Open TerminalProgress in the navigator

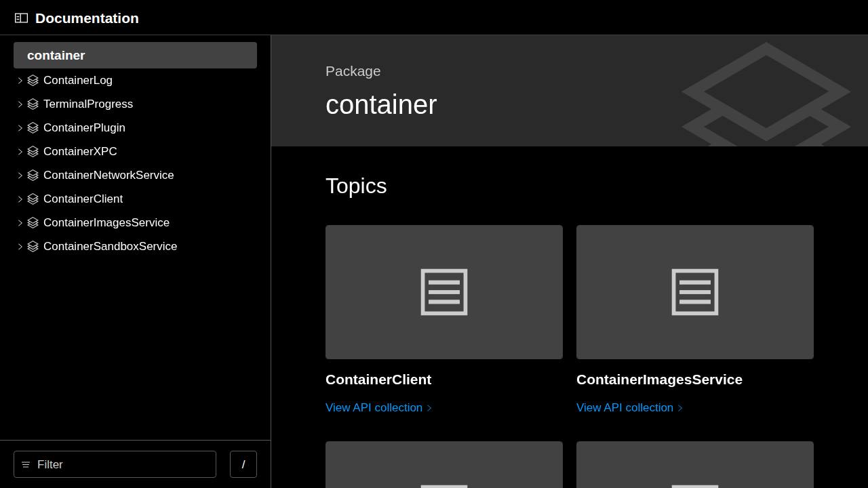coord(88,104)
